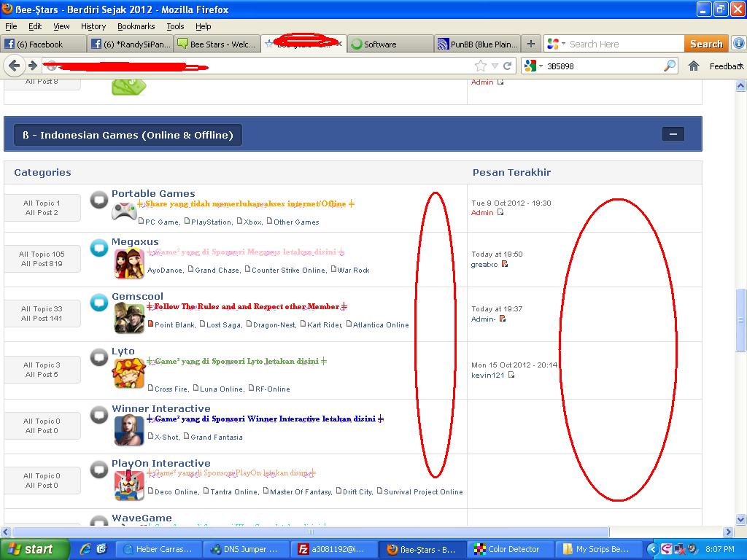Switch to the RandySiiPan Facebook tab
The image size is (747, 560).
[130, 44]
